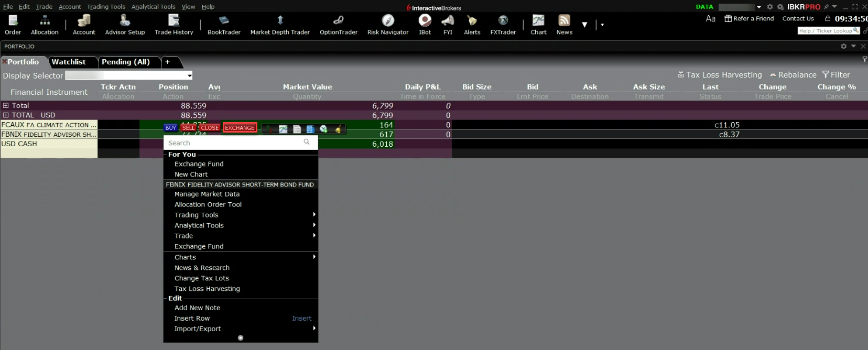This screenshot has height=350, width=868.
Task: Open Import/Export submenu
Action: pyautogui.click(x=241, y=329)
